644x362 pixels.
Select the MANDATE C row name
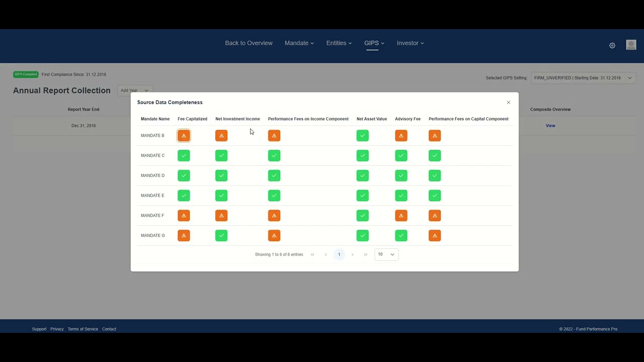152,156
